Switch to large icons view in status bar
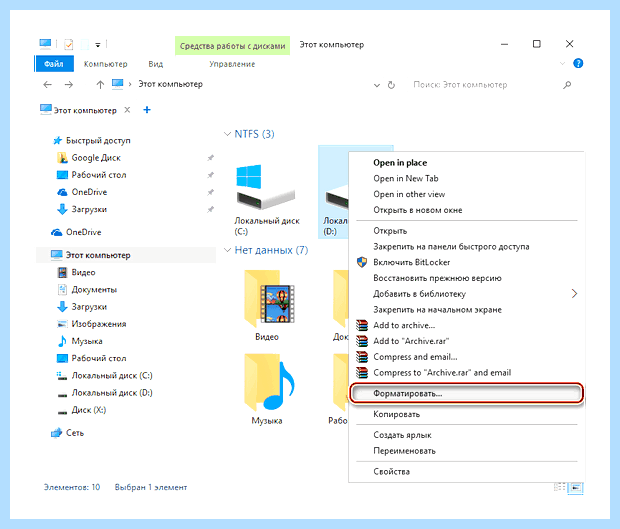620x529 pixels. (576, 487)
